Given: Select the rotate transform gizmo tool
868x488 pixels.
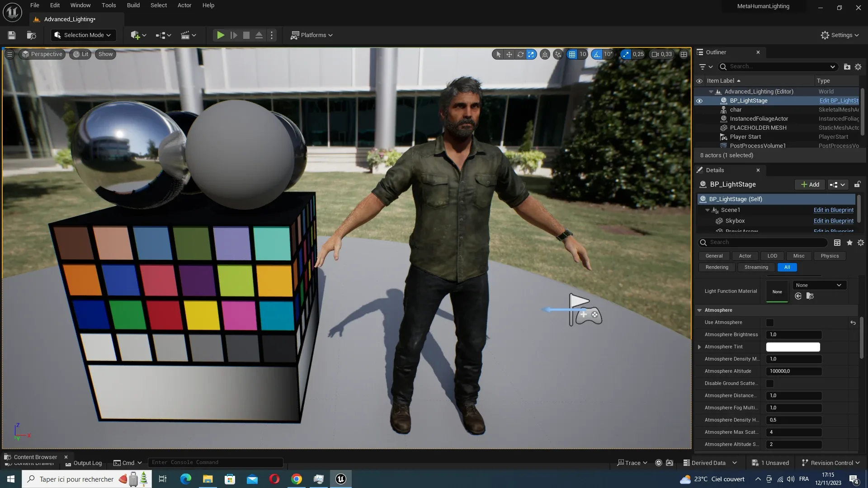Looking at the screenshot, I should (520, 54).
